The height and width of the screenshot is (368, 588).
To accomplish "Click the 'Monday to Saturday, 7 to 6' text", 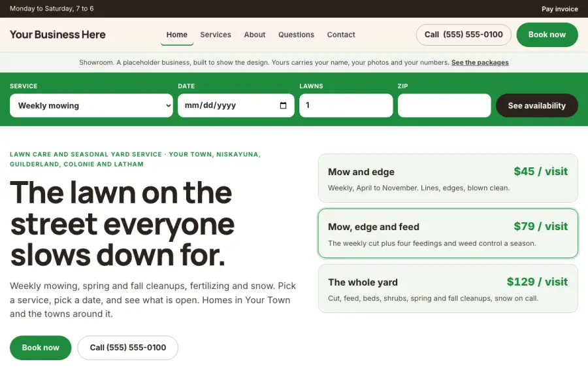I will tap(52, 8).
